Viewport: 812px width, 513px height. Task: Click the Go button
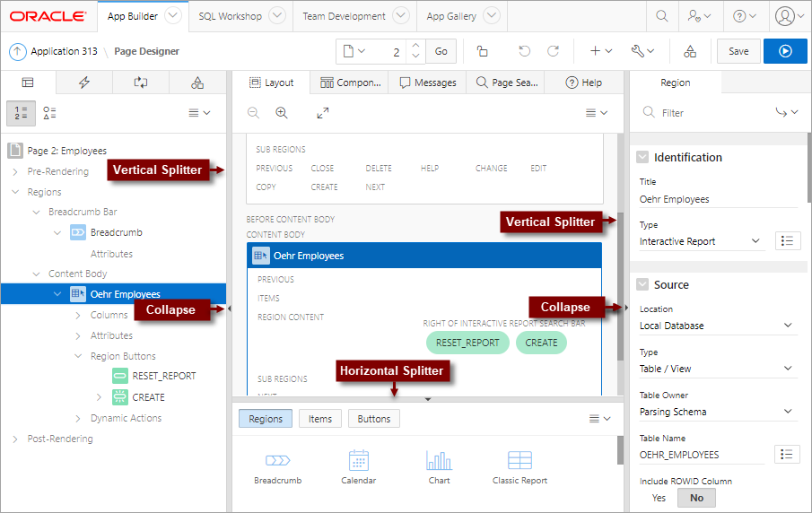441,51
